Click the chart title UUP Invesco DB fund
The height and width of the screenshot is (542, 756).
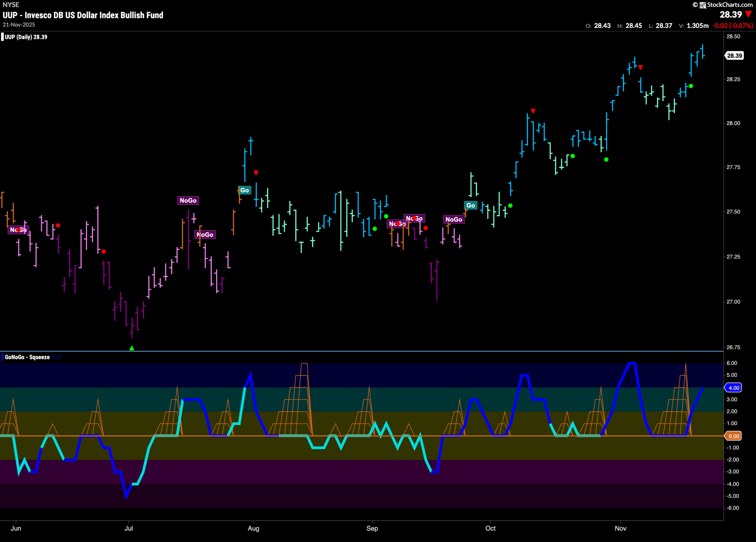pos(83,15)
